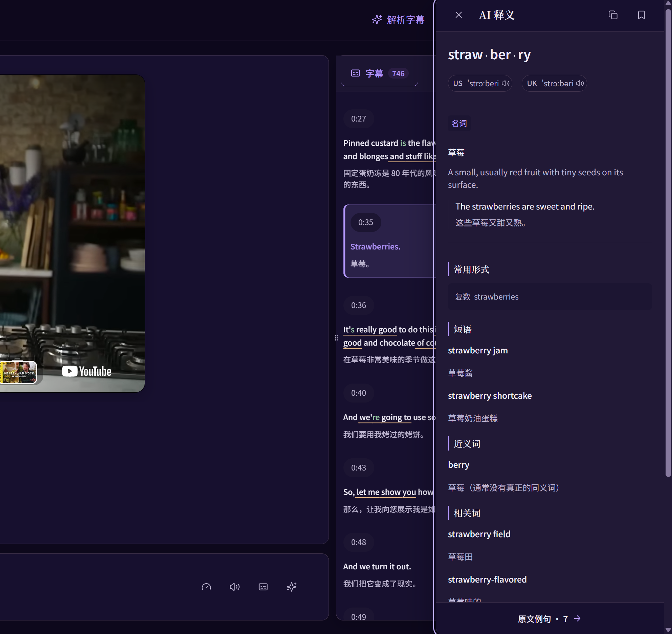Image resolution: width=672 pixels, height=634 pixels.
Task: Open 原文例句 7 examples link
Action: [550, 619]
